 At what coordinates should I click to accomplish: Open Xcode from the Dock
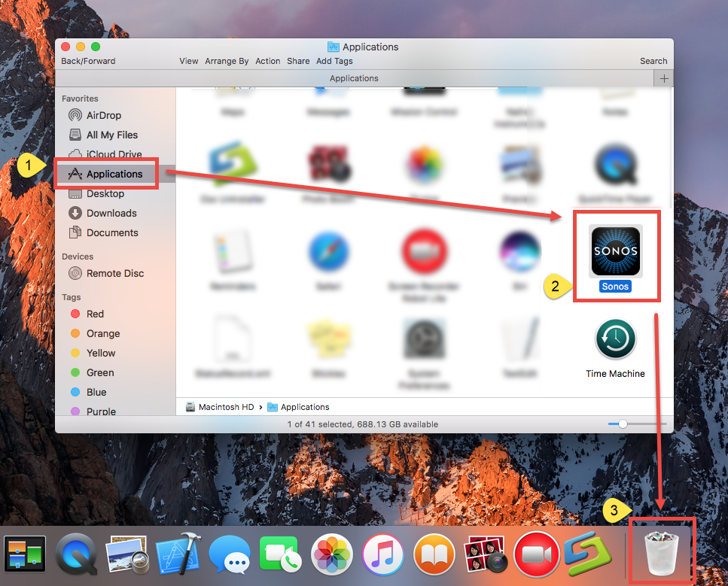click(178, 553)
